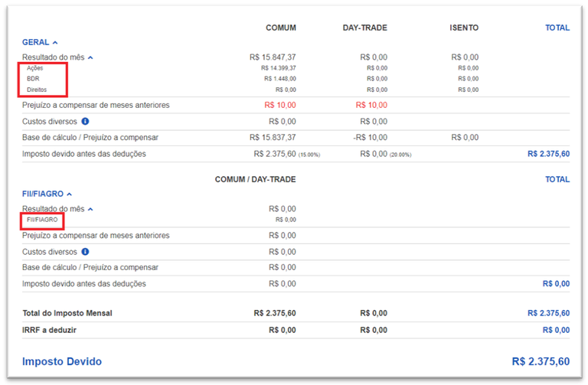Click the R$ 15.837,37 base de cálculo value
Screen dimensions: 588x385
273,138
